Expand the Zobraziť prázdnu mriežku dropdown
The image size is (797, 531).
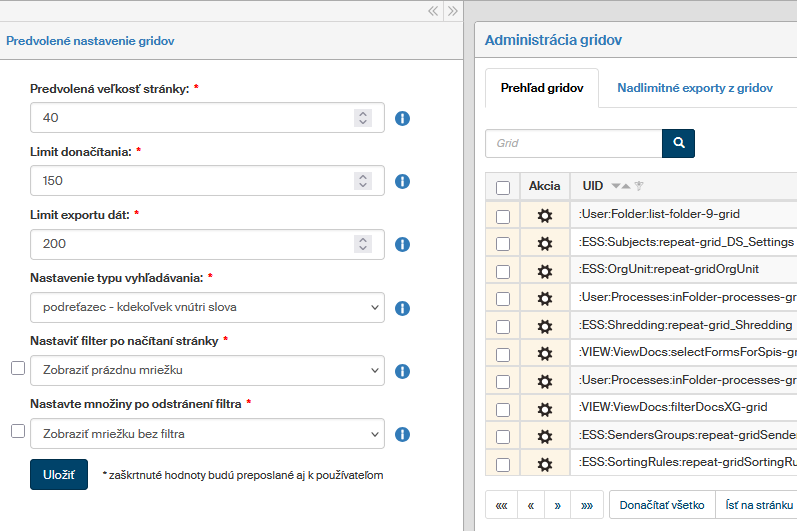(207, 370)
